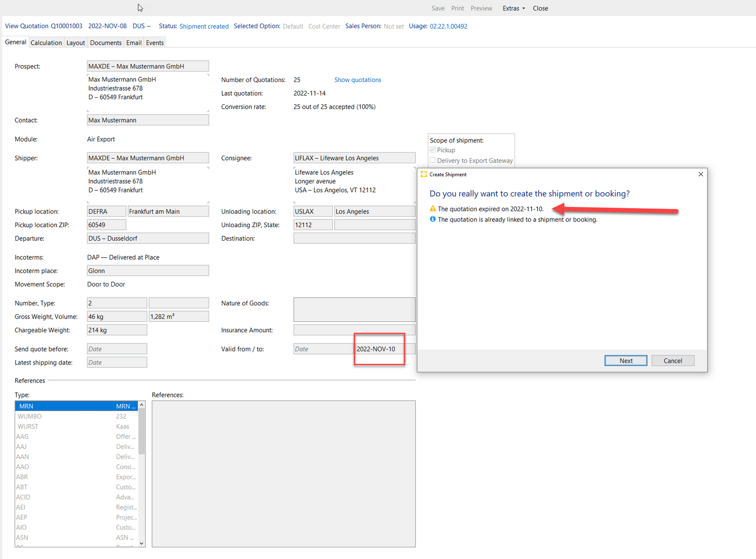Click the Next button in dialog

[x=626, y=361]
